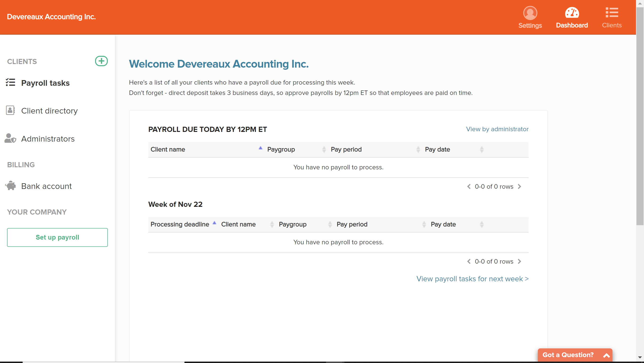This screenshot has height=363, width=644.
Task: Click the Bank account piggy bank icon
Action: point(11,186)
